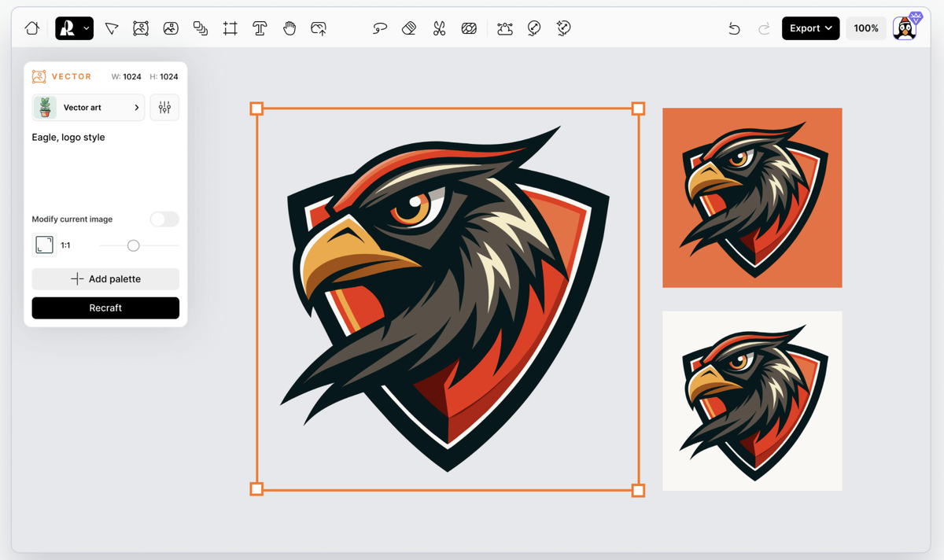The height and width of the screenshot is (560, 944).
Task: Select the scissors cut tool
Action: [439, 28]
